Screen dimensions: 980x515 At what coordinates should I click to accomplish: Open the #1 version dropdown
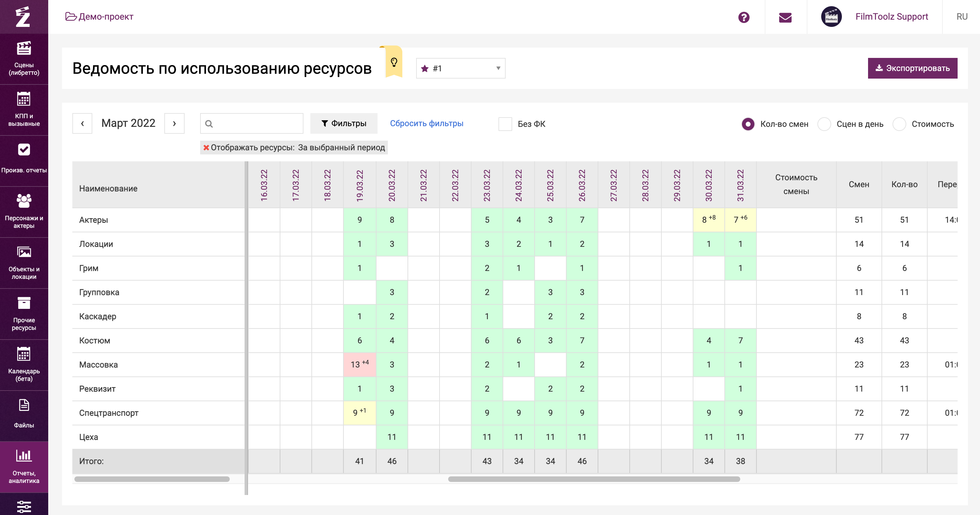tap(460, 69)
